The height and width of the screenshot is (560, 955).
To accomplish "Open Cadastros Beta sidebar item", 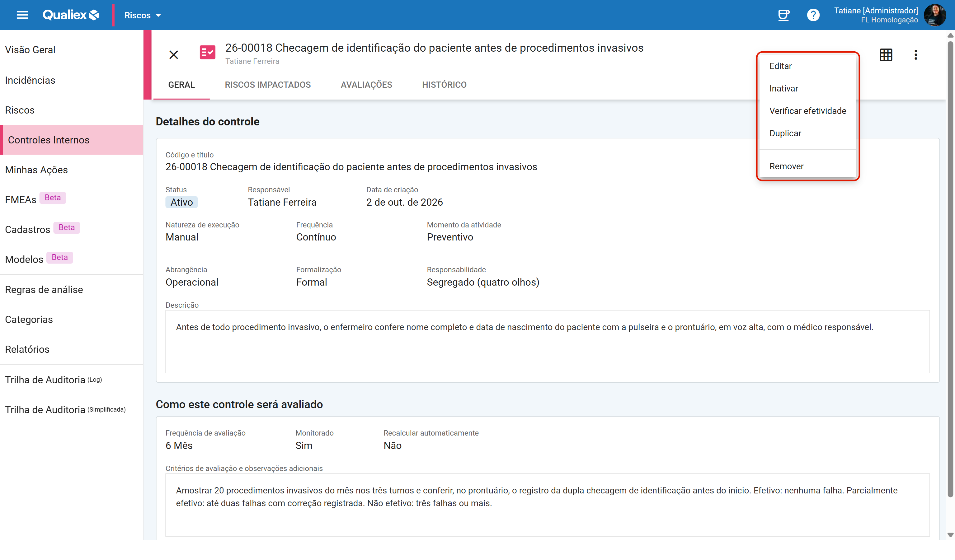I will [72, 230].
